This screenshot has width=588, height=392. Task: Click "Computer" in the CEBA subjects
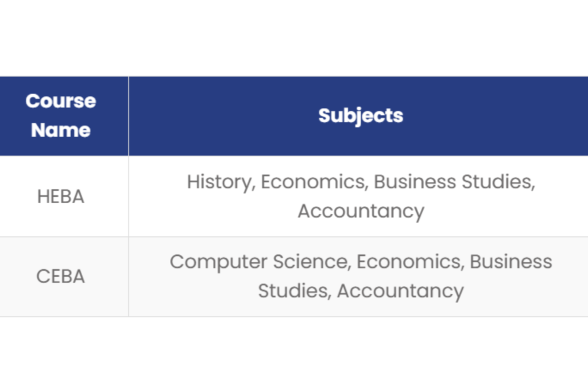(x=218, y=262)
